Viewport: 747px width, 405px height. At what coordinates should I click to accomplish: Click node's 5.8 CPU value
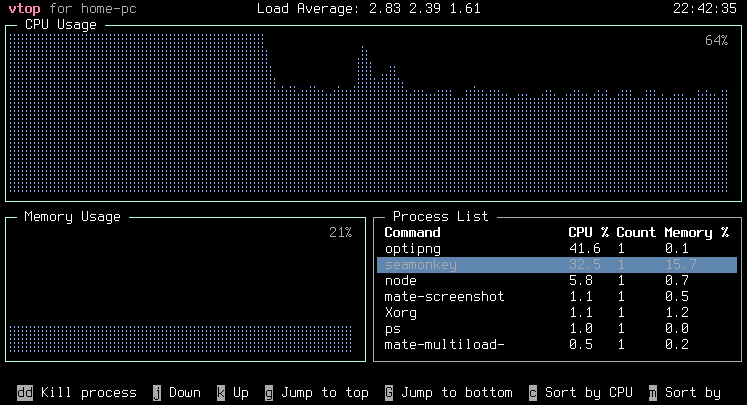(x=581, y=281)
